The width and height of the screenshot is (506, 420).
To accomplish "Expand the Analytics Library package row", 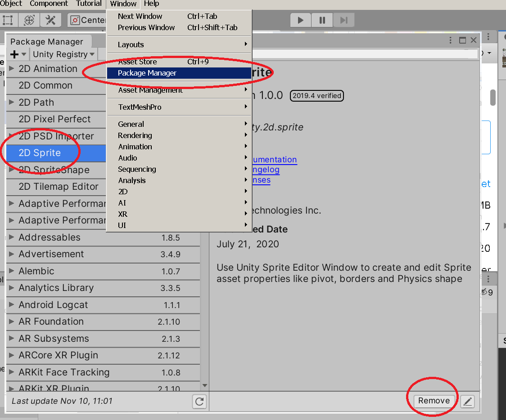I will (x=12, y=287).
